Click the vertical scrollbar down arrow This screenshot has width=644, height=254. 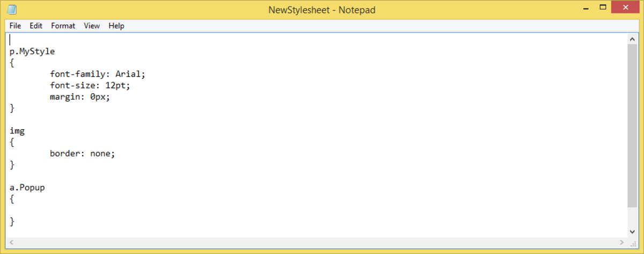click(632, 231)
